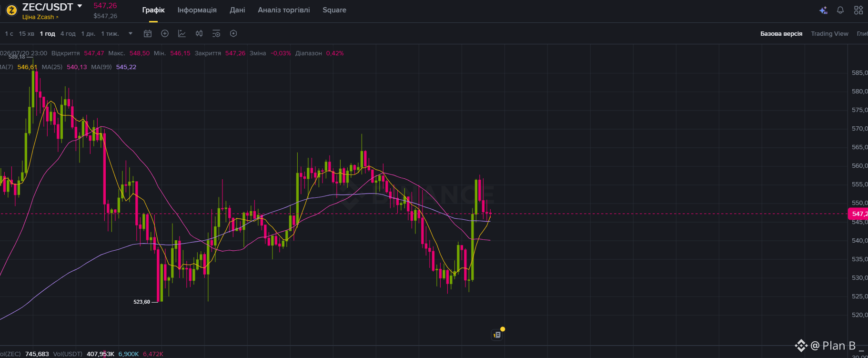Click the Макс. value 548,50
Viewport: 868px width, 358px height.
(140, 53)
